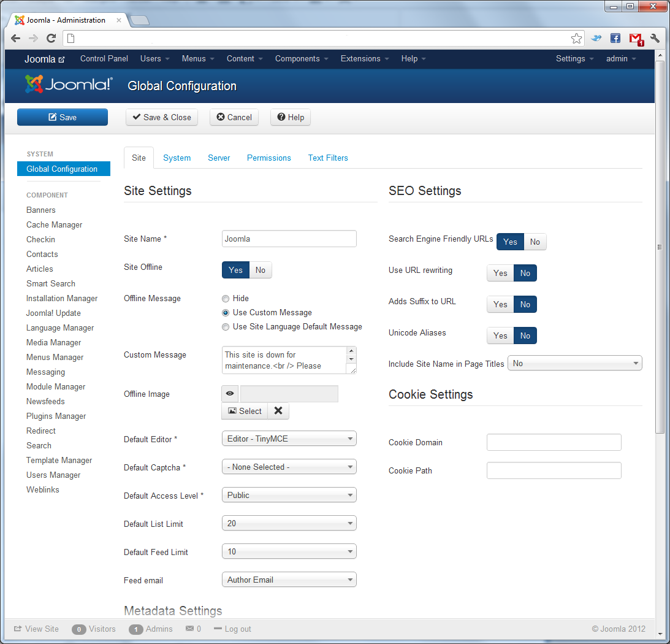Click the 0 Visitors badge
Screen dimensions: 670x644
click(x=78, y=629)
